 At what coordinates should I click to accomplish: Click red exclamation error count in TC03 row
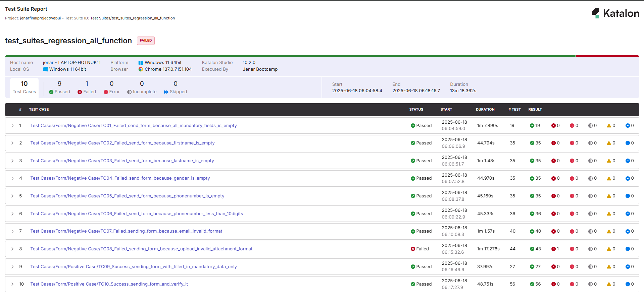click(574, 161)
